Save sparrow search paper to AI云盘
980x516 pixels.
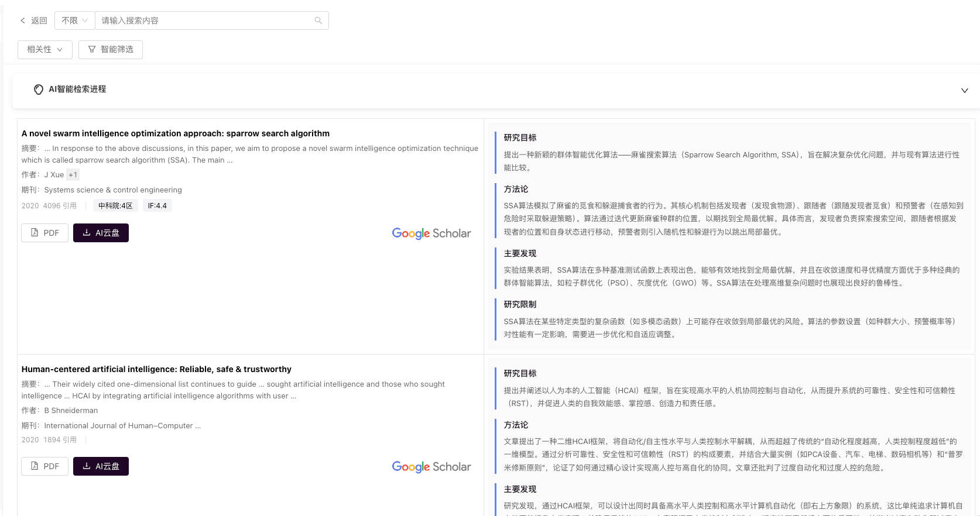pyautogui.click(x=101, y=233)
